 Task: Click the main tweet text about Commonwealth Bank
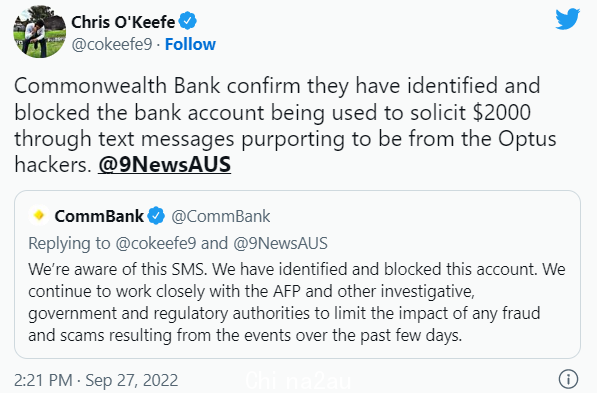pos(285,125)
